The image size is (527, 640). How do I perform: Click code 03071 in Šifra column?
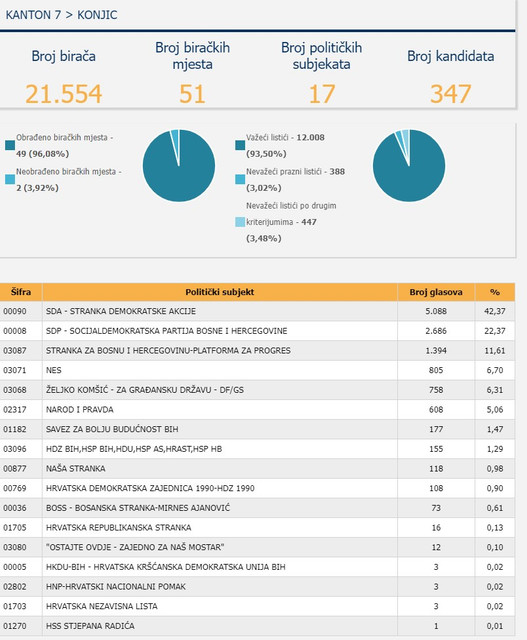[15, 370]
